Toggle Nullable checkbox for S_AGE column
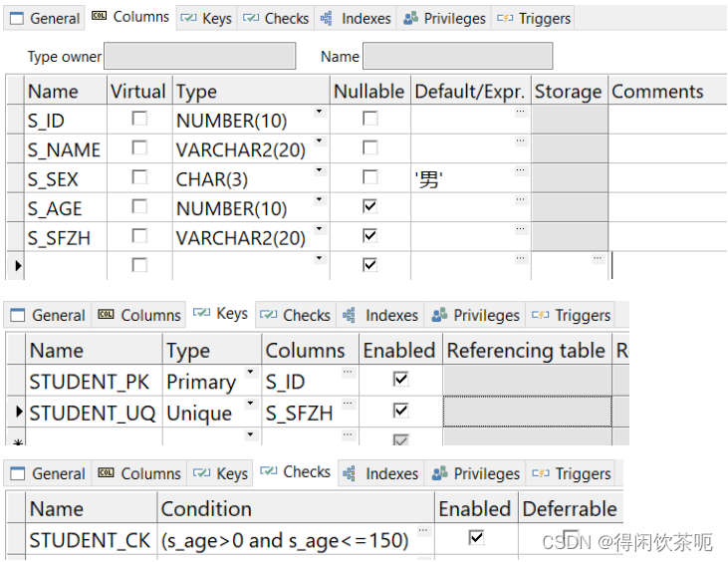The width and height of the screenshot is (728, 562). point(369,206)
